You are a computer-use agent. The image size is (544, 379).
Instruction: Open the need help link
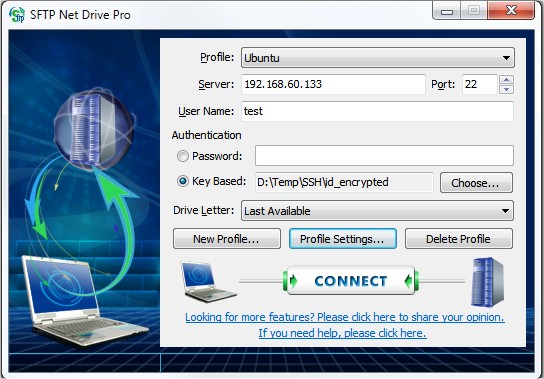pos(342,333)
